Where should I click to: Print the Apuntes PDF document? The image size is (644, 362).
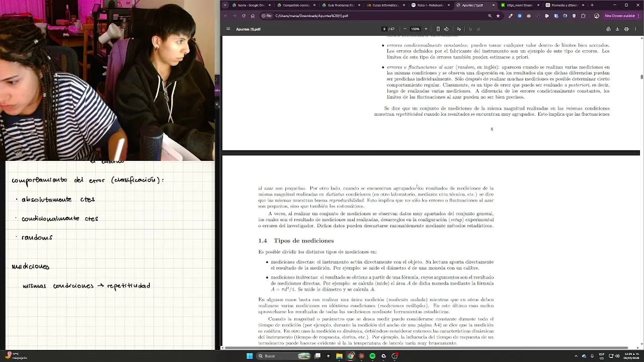point(626,29)
